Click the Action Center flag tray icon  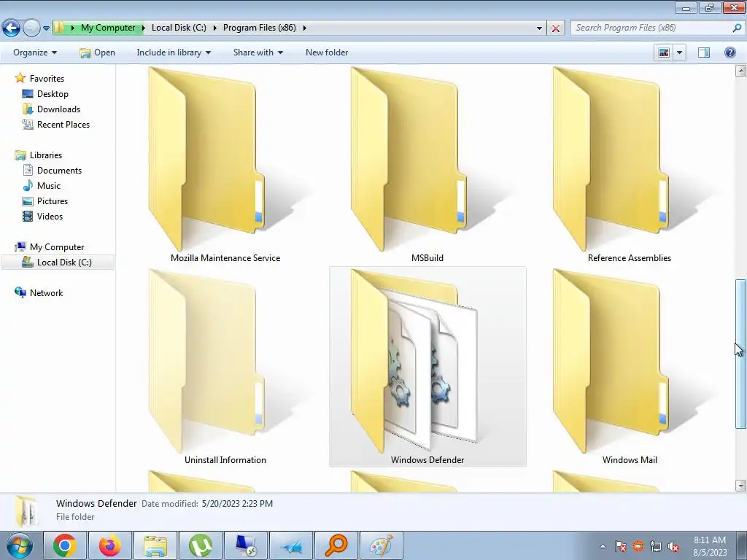(x=620, y=546)
